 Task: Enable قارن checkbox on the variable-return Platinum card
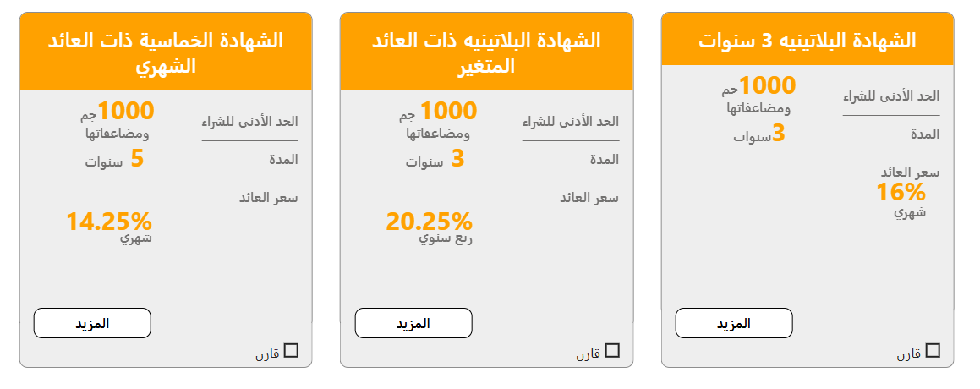[x=613, y=350]
